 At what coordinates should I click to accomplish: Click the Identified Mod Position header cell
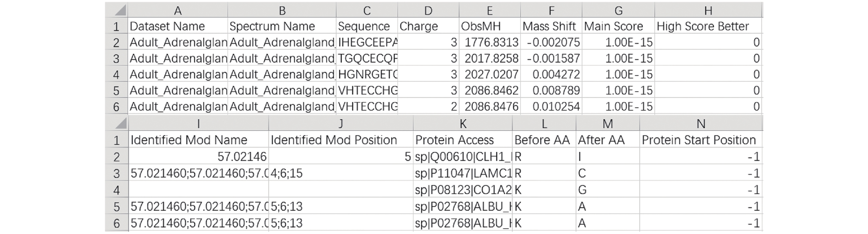coord(341,139)
